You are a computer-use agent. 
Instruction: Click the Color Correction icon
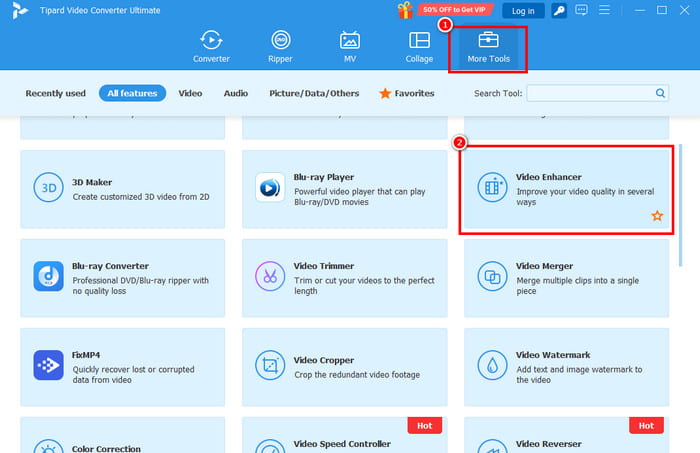pos(48,446)
